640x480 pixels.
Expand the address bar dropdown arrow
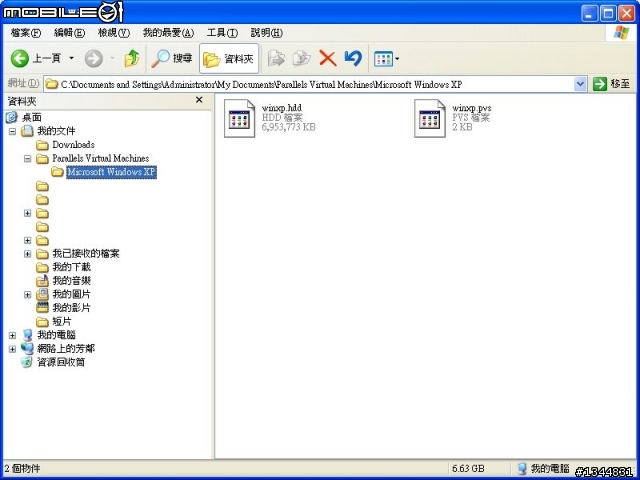[580, 84]
